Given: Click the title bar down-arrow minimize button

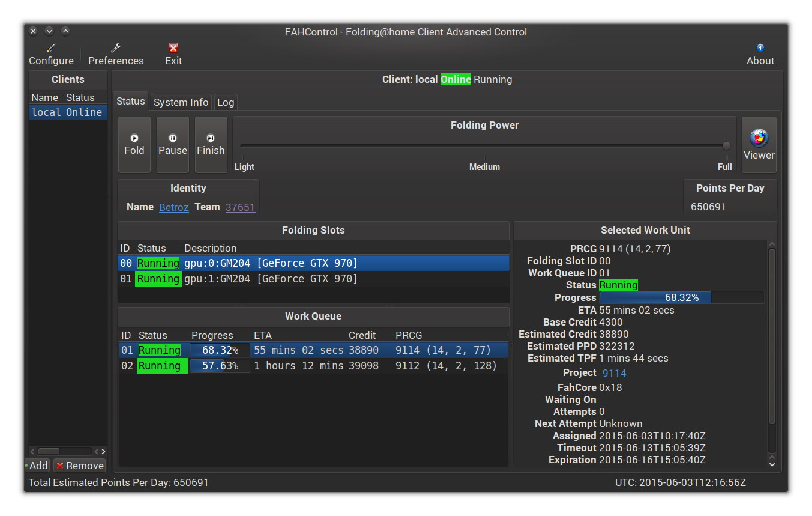Looking at the screenshot, I should (49, 31).
